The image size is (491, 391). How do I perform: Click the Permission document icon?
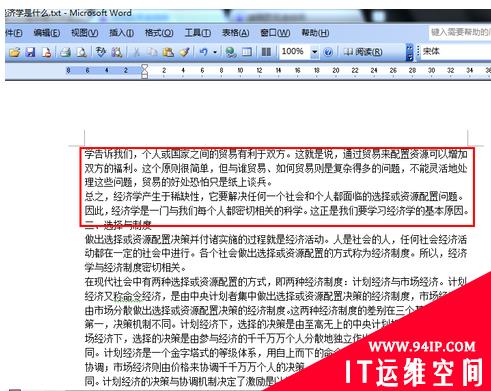pos(46,52)
